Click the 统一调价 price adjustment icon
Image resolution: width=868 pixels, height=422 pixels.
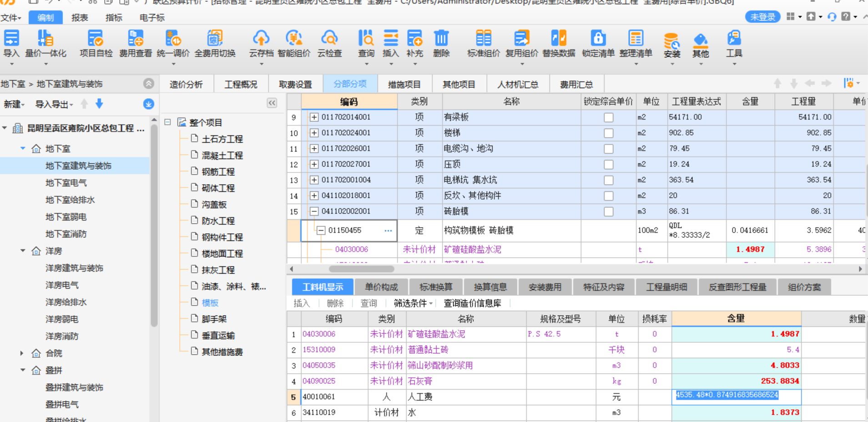[x=173, y=38]
